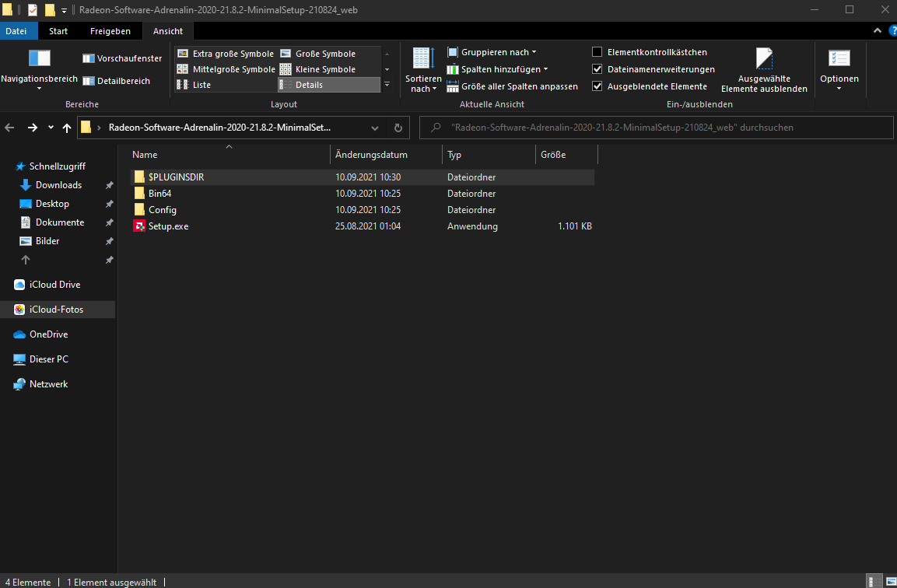Select the Ansicht ribbon tab

click(x=168, y=31)
